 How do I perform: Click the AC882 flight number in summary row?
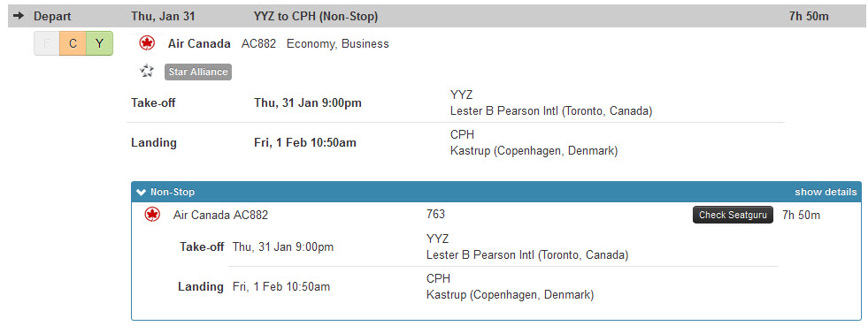click(x=258, y=43)
